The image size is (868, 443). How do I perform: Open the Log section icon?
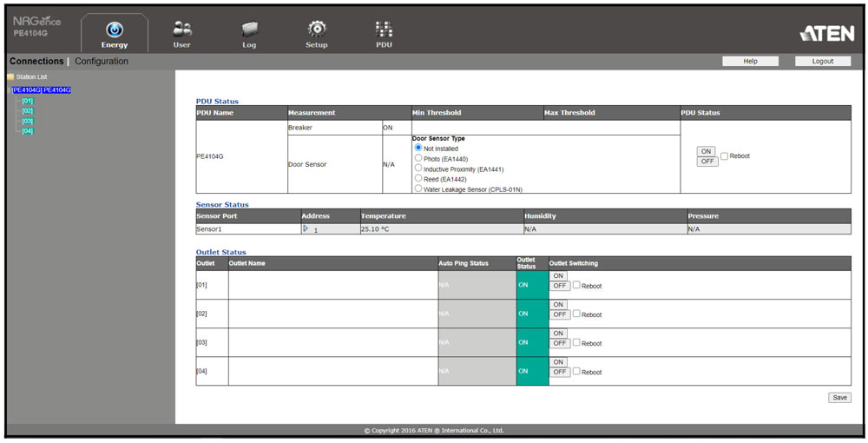coord(249,30)
